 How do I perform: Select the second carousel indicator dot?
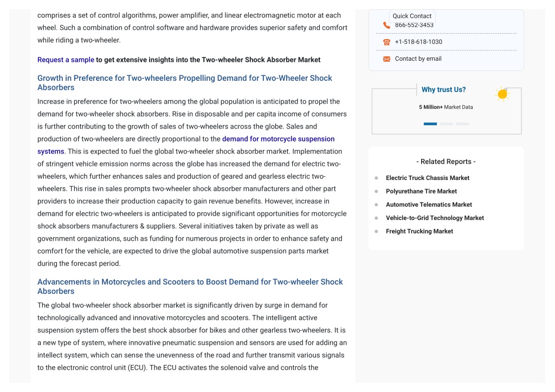point(446,124)
